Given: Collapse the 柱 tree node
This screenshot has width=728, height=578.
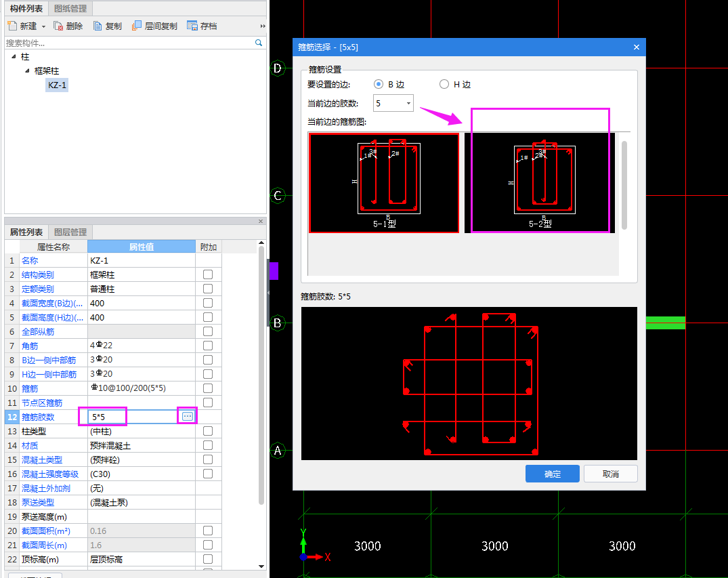Looking at the screenshot, I should (14, 57).
